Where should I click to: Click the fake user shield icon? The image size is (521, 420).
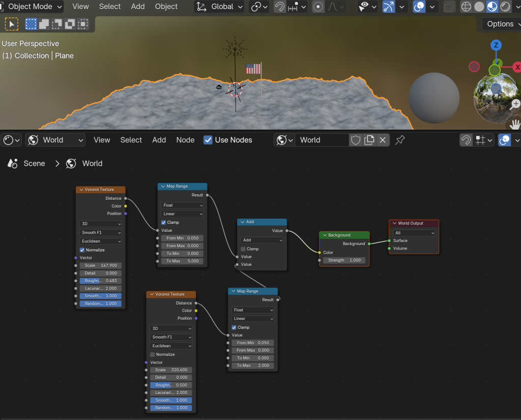(356, 140)
